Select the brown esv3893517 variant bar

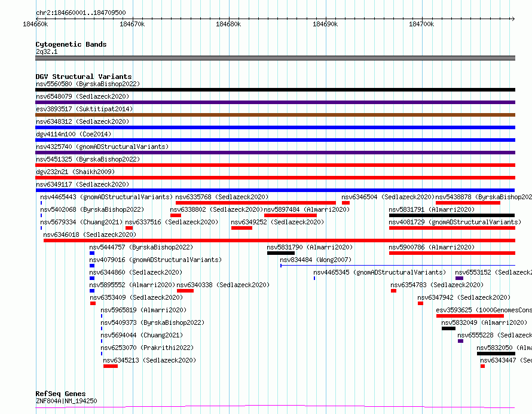pyautogui.click(x=275, y=115)
